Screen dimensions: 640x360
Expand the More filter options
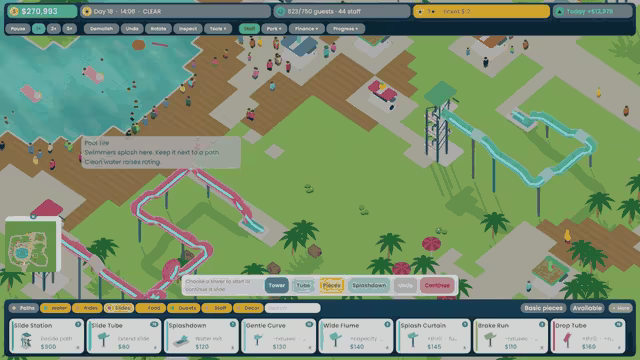[621, 308]
